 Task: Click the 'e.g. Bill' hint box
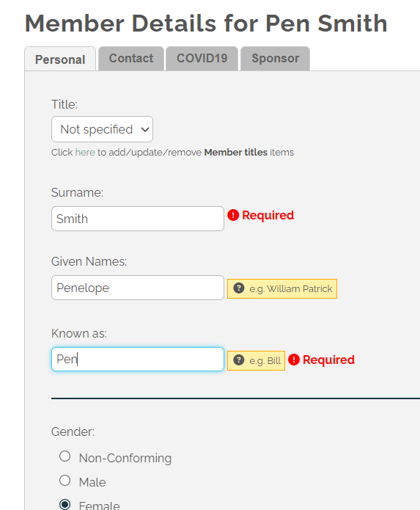(256, 360)
